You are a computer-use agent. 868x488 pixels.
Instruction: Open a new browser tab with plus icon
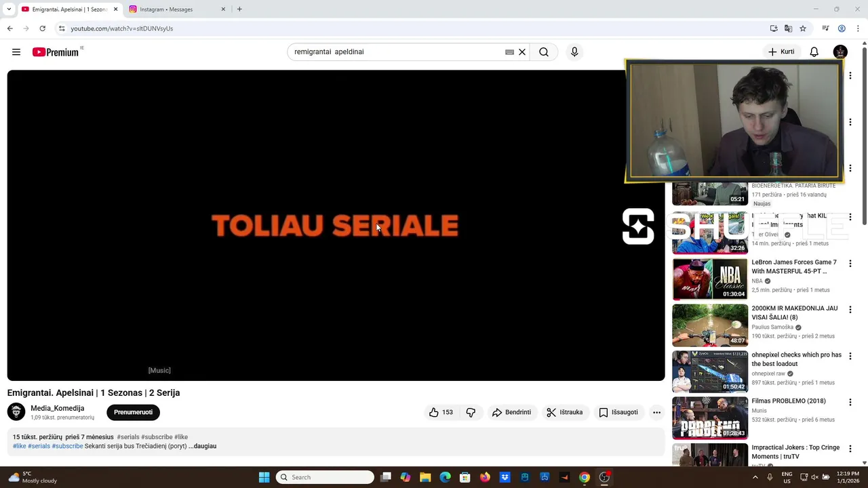[239, 9]
